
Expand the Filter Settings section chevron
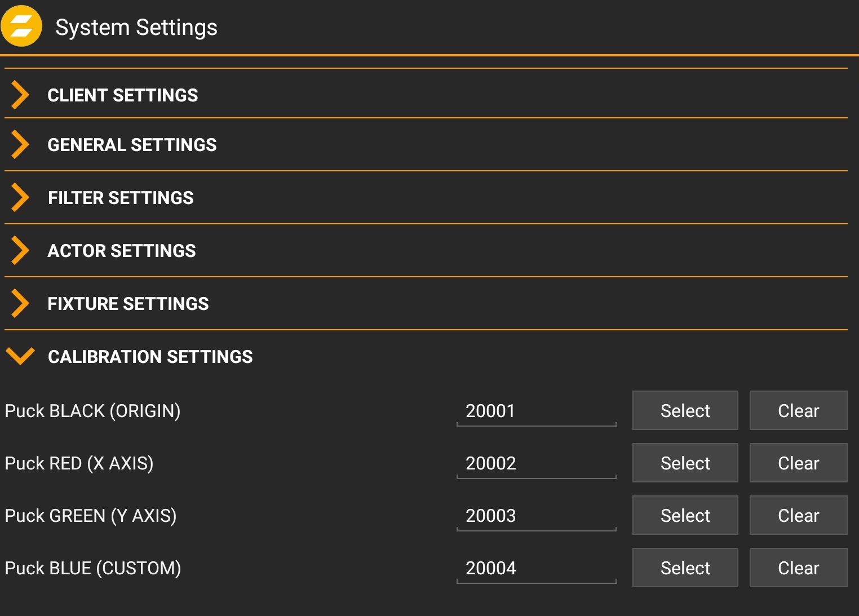(x=20, y=197)
